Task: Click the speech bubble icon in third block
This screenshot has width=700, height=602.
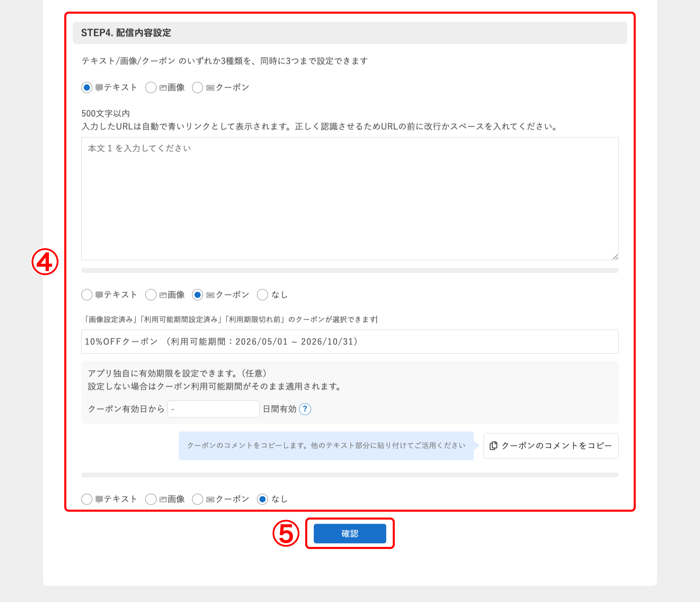Action: coord(99,500)
